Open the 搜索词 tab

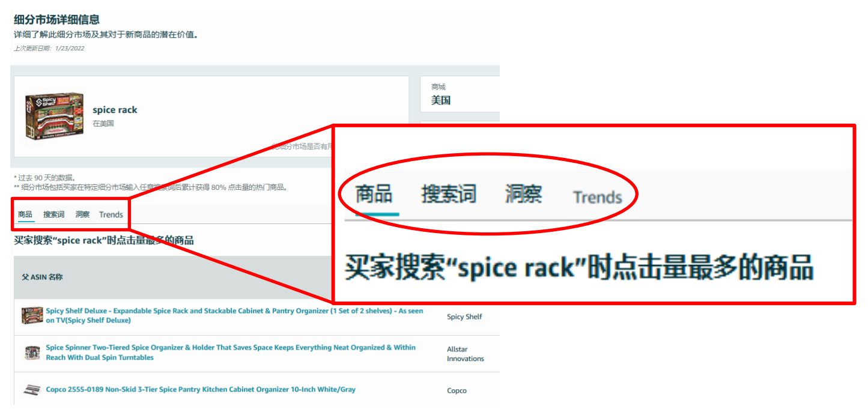point(53,214)
